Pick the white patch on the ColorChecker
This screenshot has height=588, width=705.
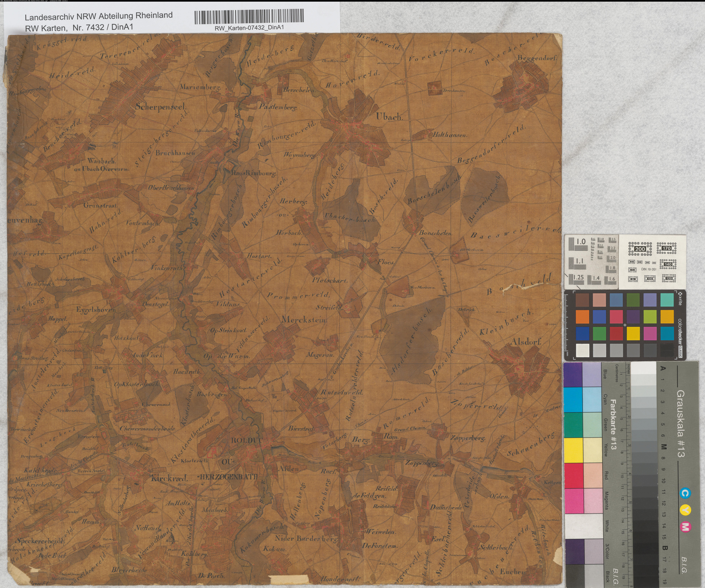point(582,350)
